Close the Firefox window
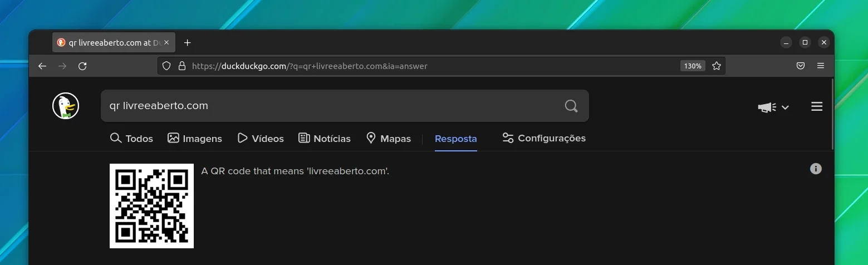The height and width of the screenshot is (265, 868). pyautogui.click(x=824, y=42)
